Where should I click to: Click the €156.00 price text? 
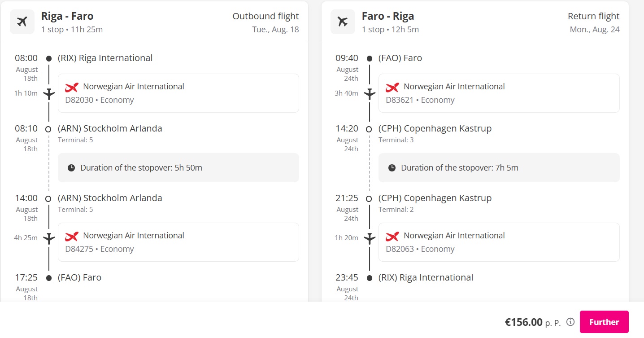pos(524,322)
